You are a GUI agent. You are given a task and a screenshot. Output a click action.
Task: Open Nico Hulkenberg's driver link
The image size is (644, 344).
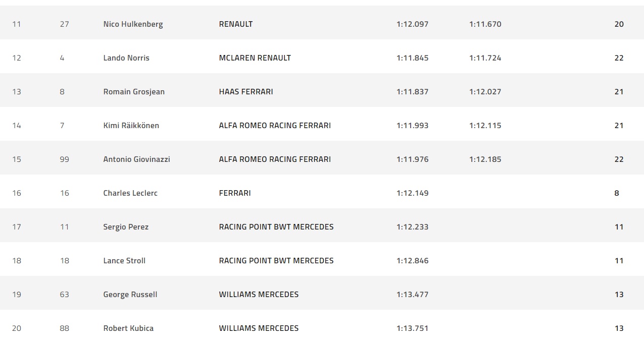pos(133,24)
